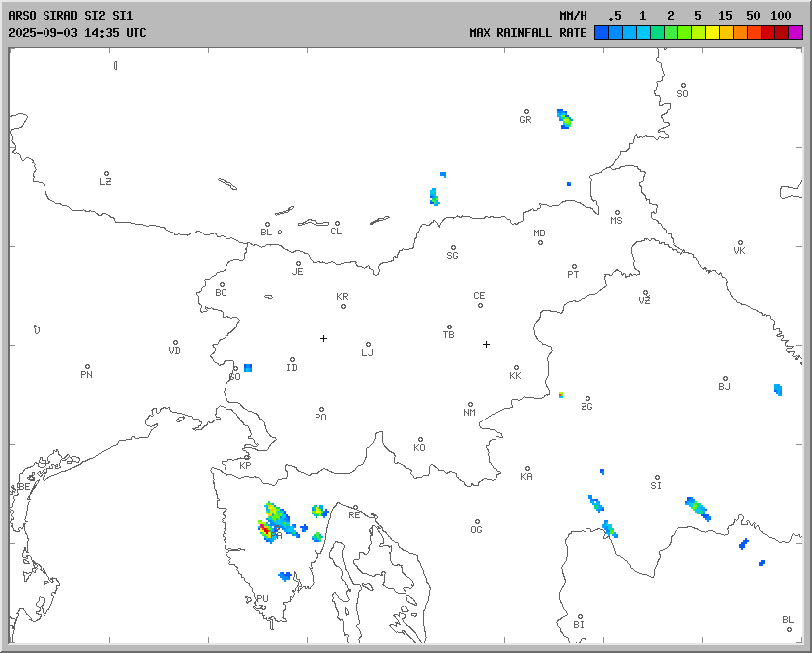The width and height of the screenshot is (812, 653).
Task: Click the SG map label
Action: [452, 256]
